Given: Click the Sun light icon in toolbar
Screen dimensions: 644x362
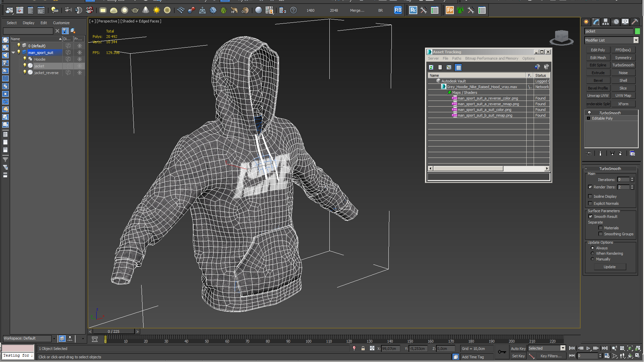Looking at the screenshot, I should 157,10.
